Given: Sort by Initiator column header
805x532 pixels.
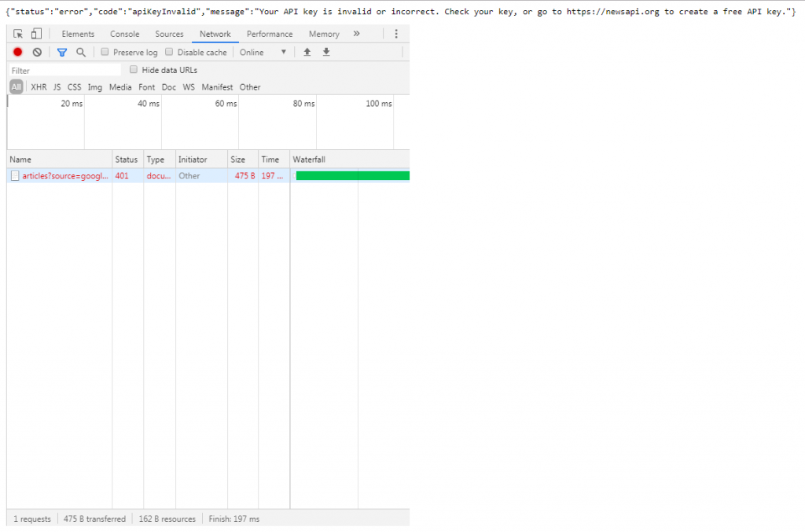Looking at the screenshot, I should point(202,160).
